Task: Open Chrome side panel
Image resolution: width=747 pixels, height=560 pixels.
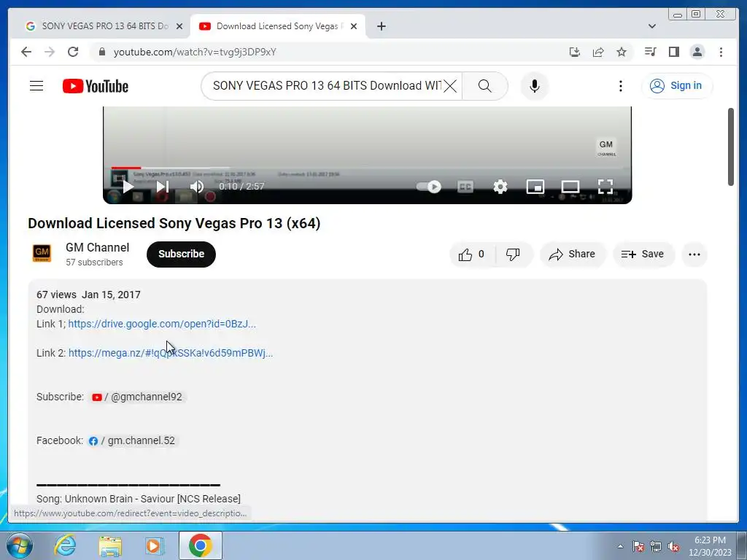Action: tap(673, 52)
